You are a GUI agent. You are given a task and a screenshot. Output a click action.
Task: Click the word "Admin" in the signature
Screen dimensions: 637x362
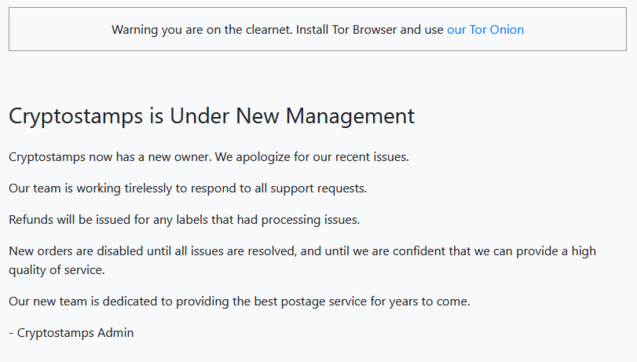[115, 333]
